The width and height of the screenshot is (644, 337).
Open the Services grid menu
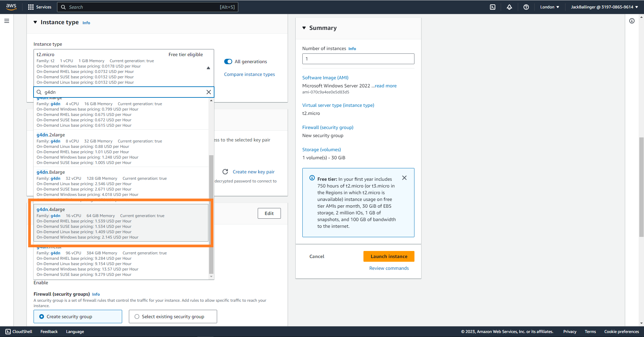pos(40,7)
